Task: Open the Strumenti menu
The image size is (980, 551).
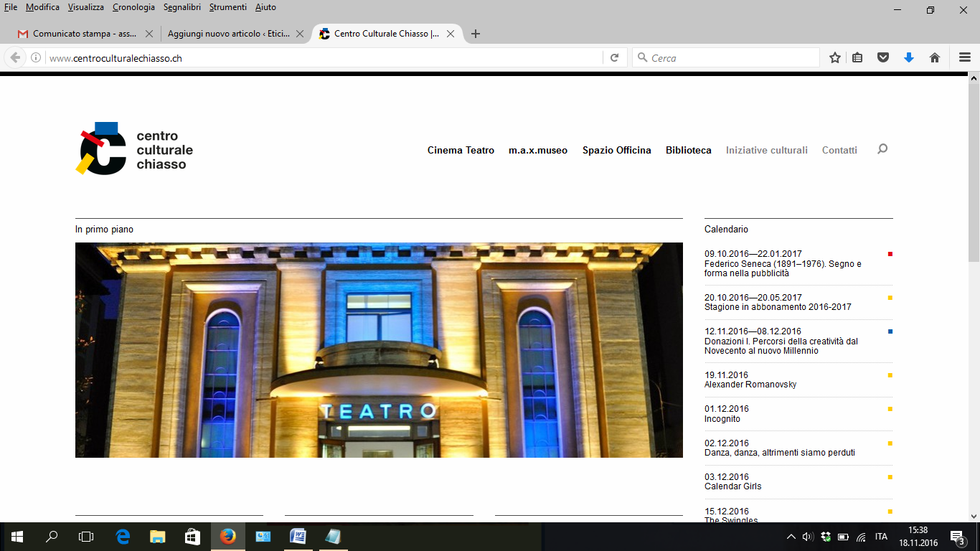Action: 228,7
